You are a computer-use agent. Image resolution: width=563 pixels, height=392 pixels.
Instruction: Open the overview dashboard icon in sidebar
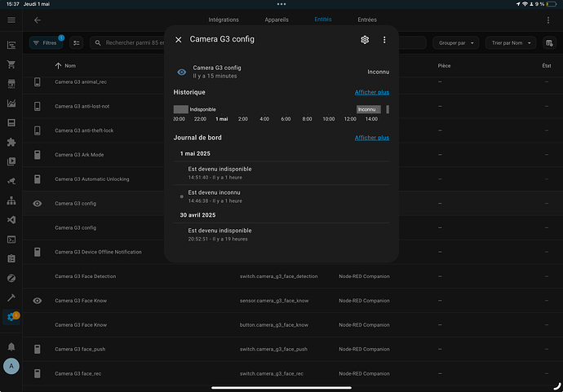pyautogui.click(x=11, y=45)
